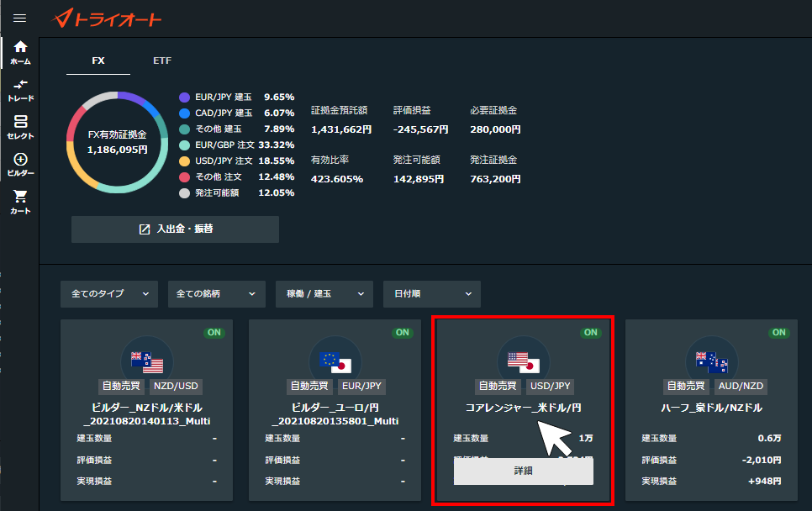The image size is (812, 511).
Task: Open the ビルダー_NZドル/米ドル strategy title
Action: (x=147, y=414)
